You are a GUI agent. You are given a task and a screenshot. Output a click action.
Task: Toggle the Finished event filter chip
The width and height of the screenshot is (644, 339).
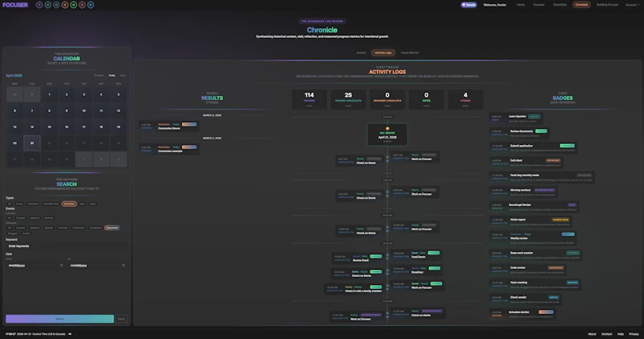63,228
